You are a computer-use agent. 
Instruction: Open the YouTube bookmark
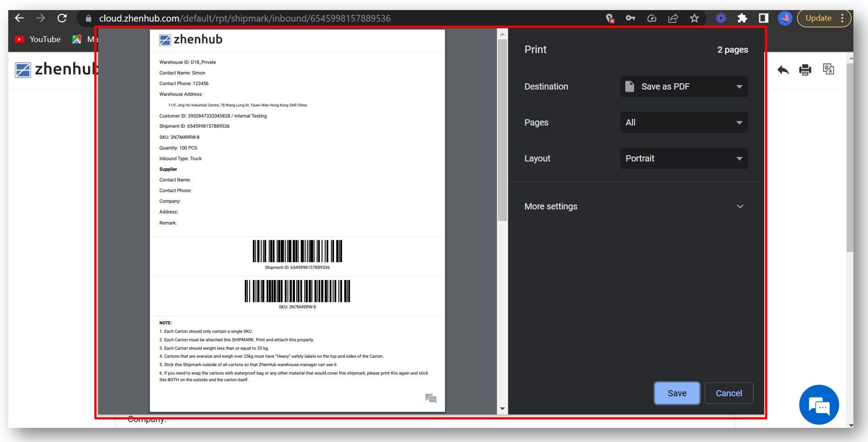pos(38,39)
